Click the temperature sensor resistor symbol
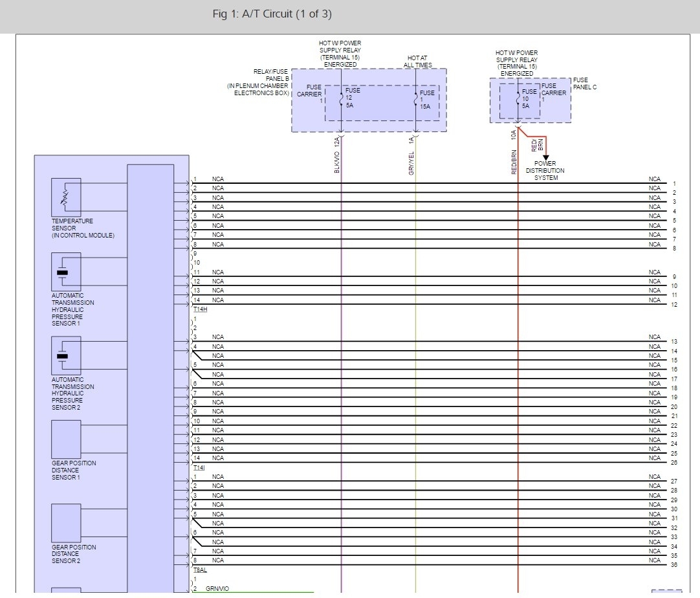Image resolution: width=700 pixels, height=598 pixels. [65, 197]
